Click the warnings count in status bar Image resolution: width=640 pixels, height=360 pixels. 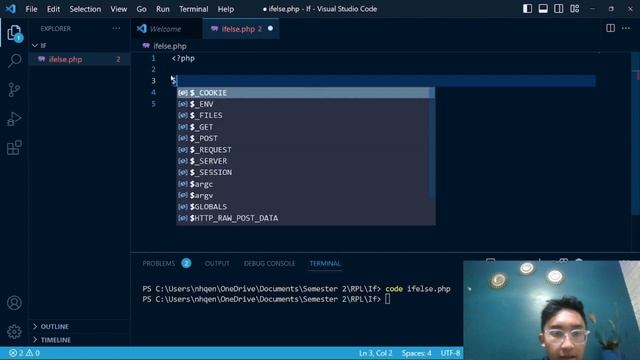[x=33, y=353]
